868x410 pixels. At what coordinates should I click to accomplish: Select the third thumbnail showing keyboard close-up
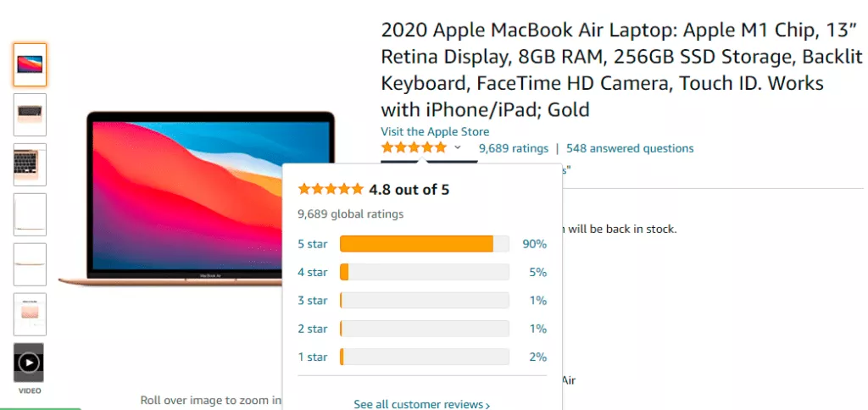coord(30,164)
